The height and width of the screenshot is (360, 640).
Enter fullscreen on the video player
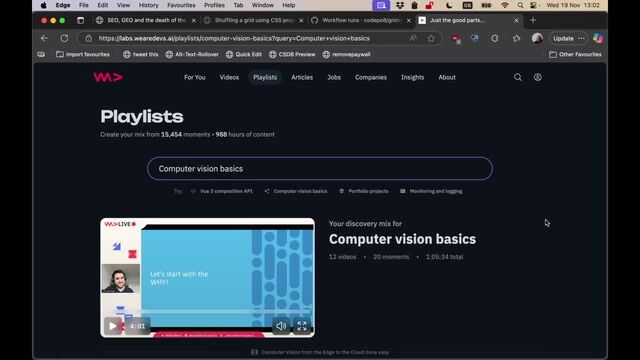302,326
